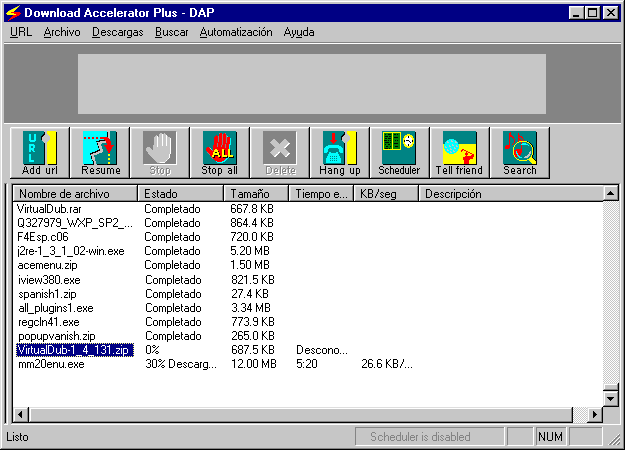The image size is (625, 450).
Task: Open the Automatización menu
Action: tap(235, 32)
